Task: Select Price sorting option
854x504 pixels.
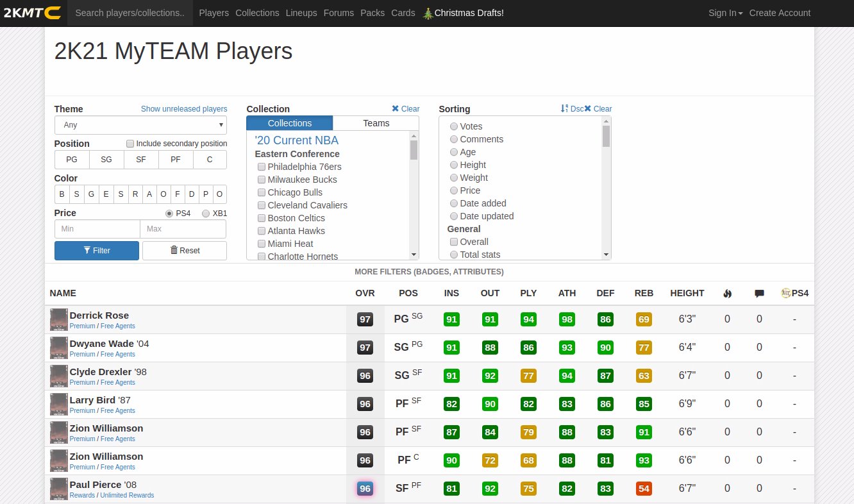Action: click(454, 190)
